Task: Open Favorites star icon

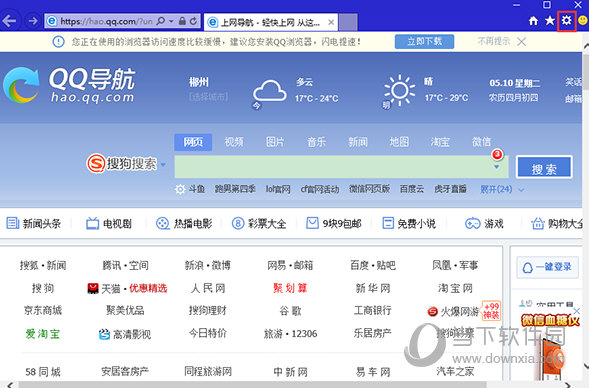Action: [550, 20]
